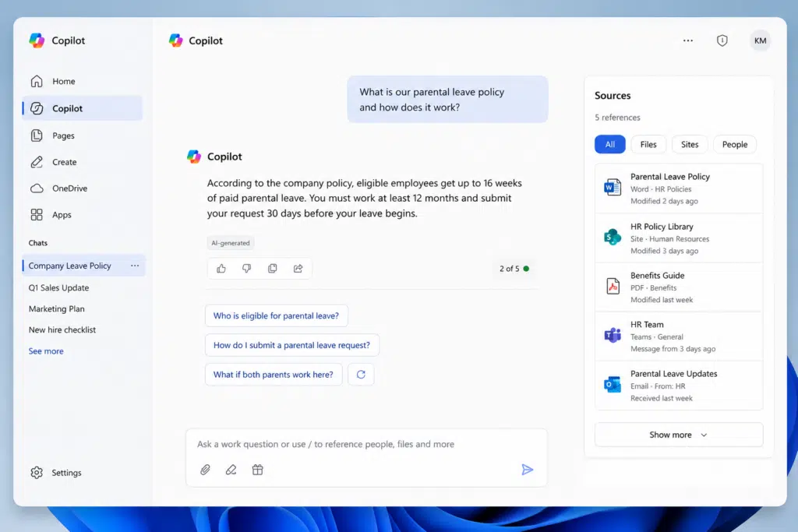Filter sources by Sites
The image size is (798, 532).
click(x=690, y=144)
